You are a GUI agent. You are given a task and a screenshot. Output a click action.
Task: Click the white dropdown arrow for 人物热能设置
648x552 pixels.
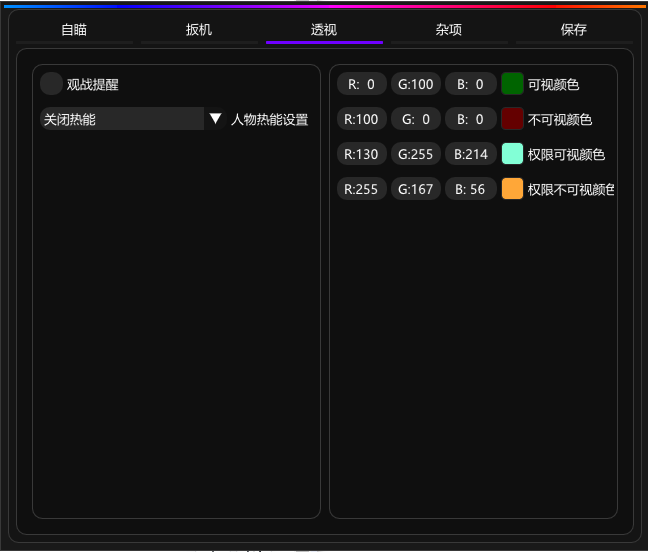point(215,119)
